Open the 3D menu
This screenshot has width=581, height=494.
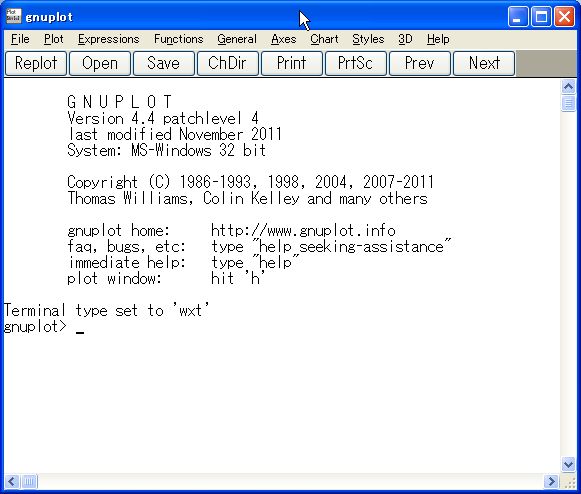pyautogui.click(x=405, y=39)
